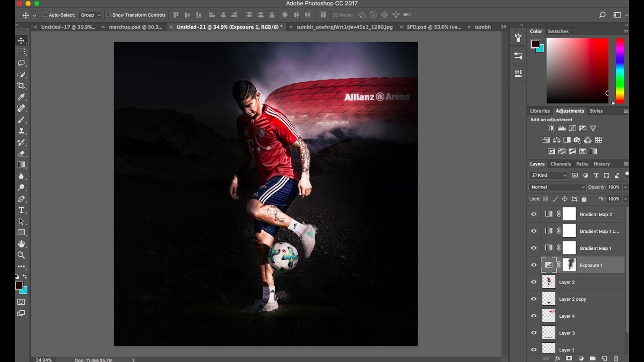Select the Clone Stamp tool

click(21, 131)
